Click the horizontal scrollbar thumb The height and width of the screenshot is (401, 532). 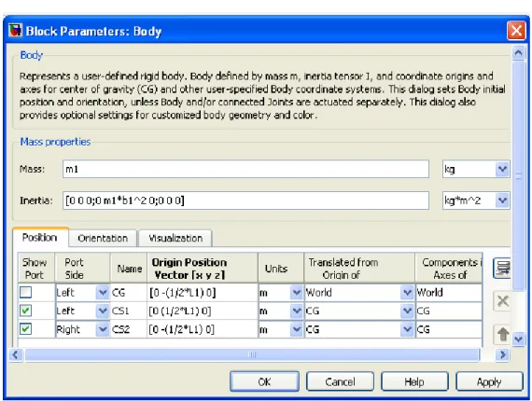point(252,355)
